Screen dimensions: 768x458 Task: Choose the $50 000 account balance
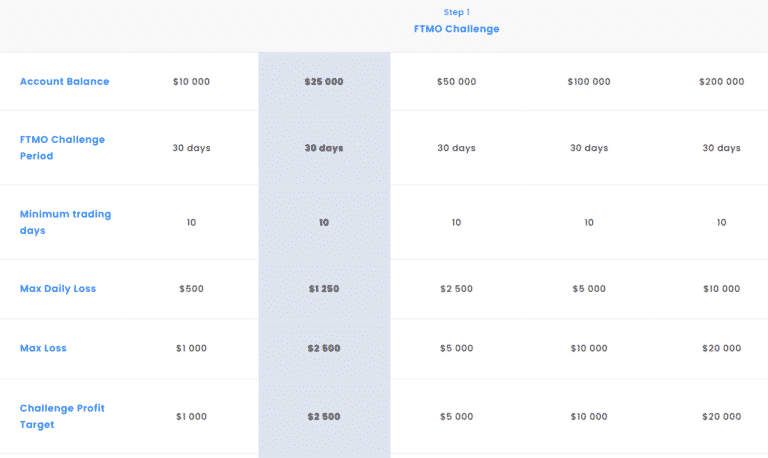tap(456, 82)
